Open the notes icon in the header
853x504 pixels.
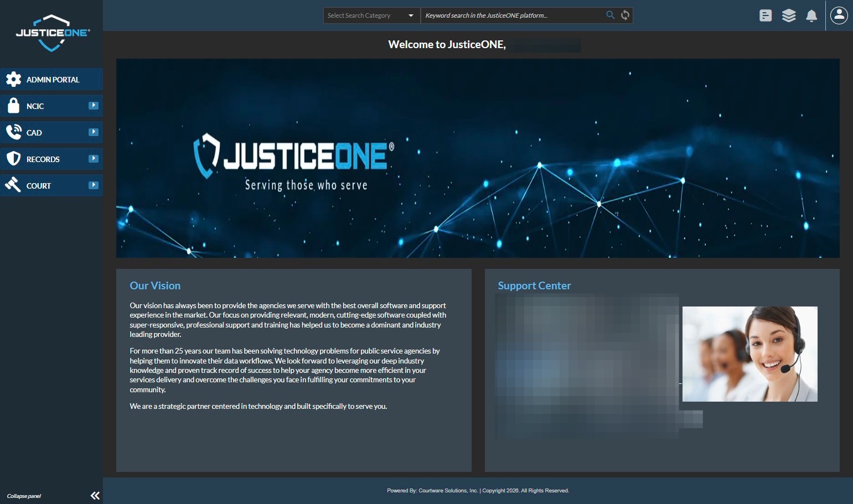766,15
